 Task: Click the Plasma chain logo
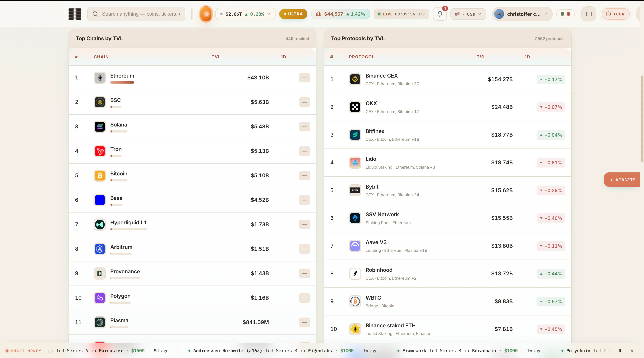pyautogui.click(x=100, y=323)
